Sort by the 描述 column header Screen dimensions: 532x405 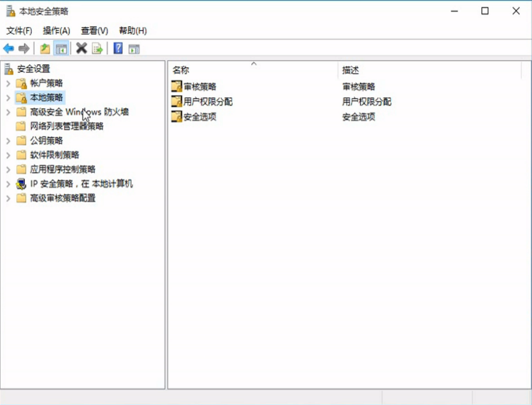click(x=429, y=70)
